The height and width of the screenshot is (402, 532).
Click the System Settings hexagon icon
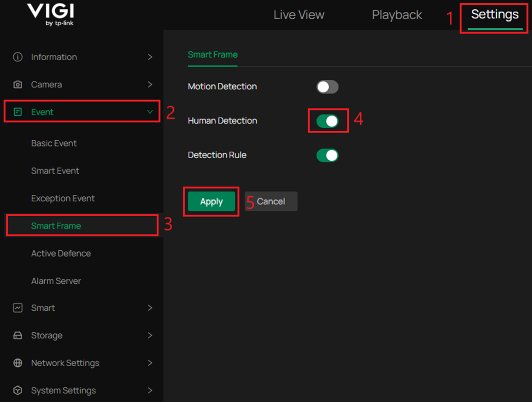click(18, 390)
